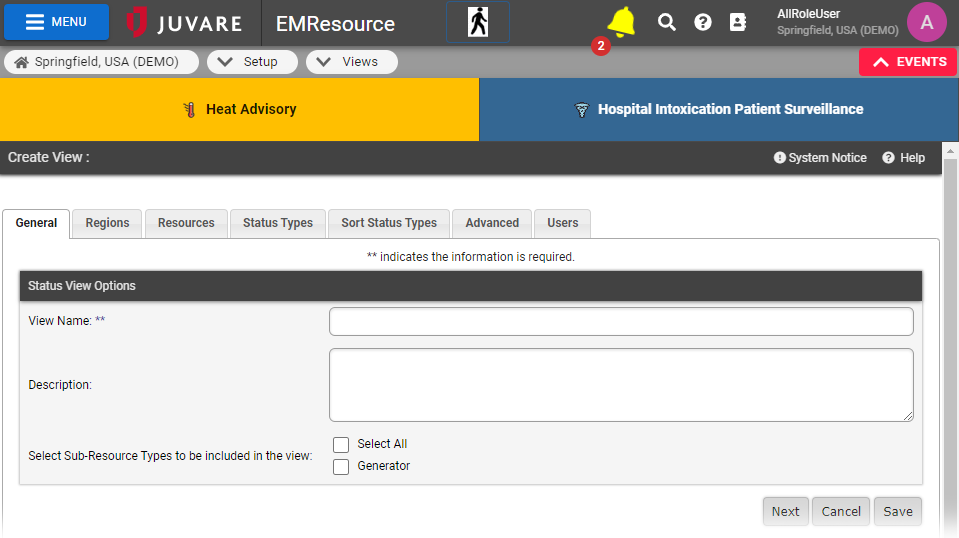The image size is (959, 538).
Task: Open the search magnifier icon
Action: 667,23
